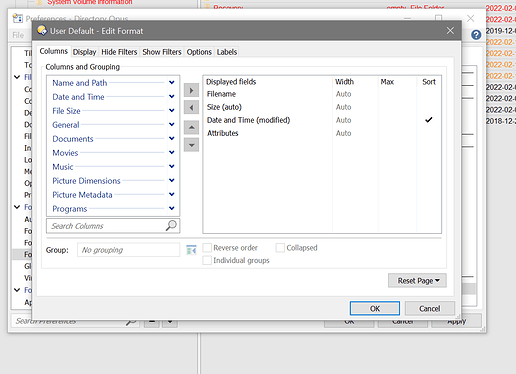Toggle the Reverse order checkbox
Image resolution: width=516 pixels, height=374 pixels.
click(207, 248)
